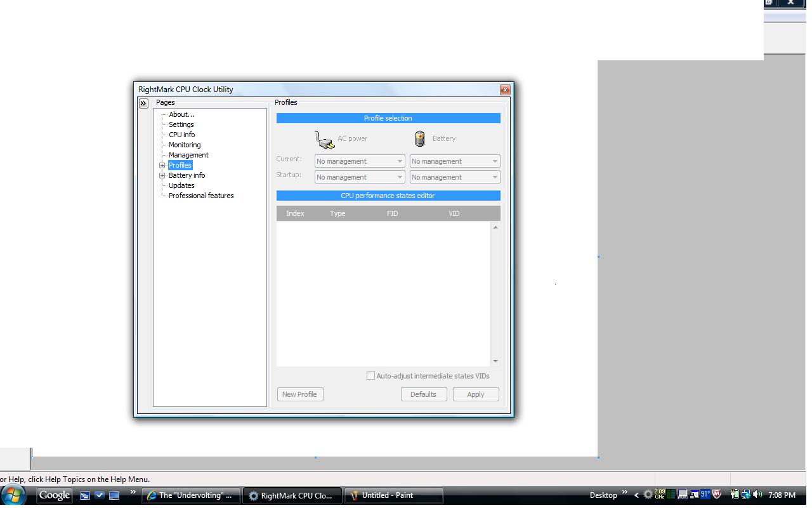
Task: Click the RightMark gear icon in system tray
Action: pos(648,495)
